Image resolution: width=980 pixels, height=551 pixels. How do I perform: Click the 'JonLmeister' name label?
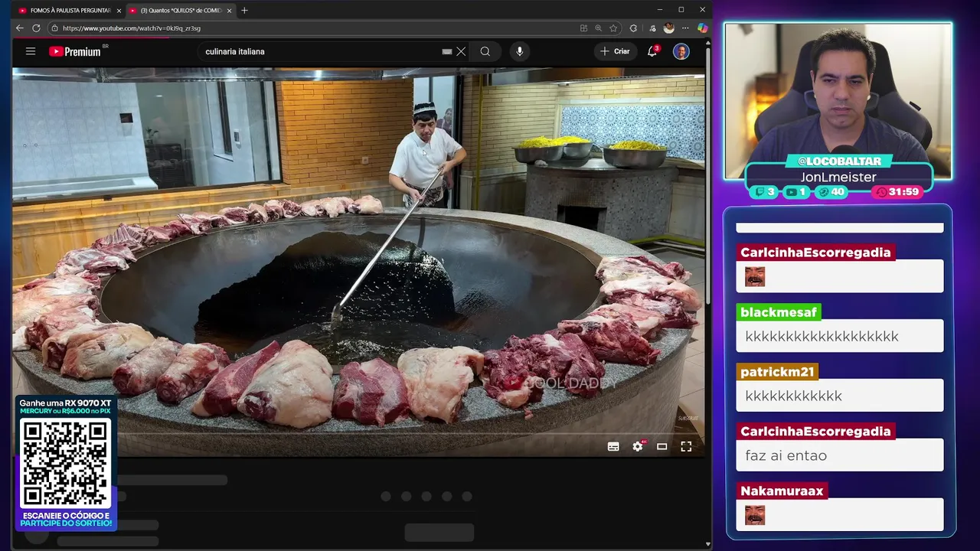[x=838, y=177]
